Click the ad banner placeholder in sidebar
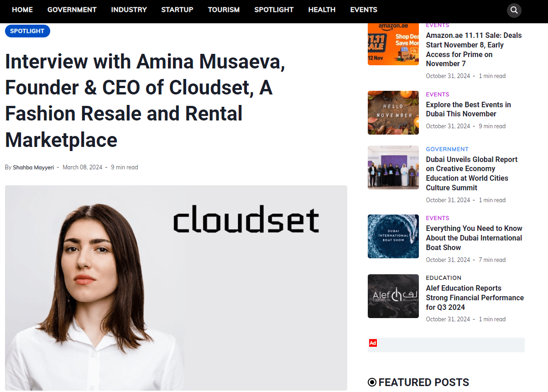548x392 pixels. click(446, 345)
